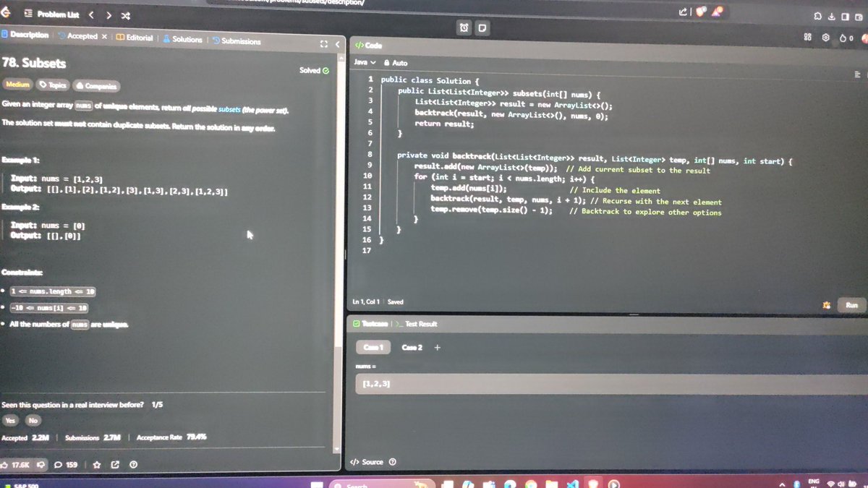Click the ENG language indicator in the taskbar
868x488 pixels.
813,482
